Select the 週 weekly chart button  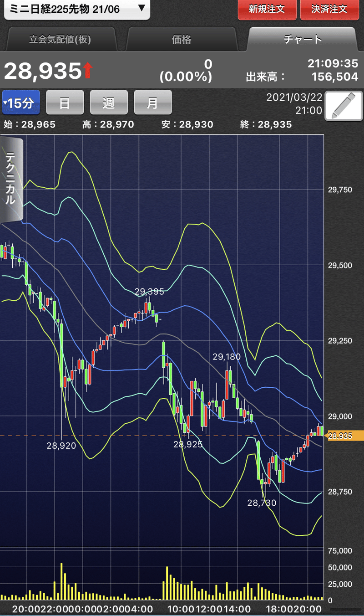pyautogui.click(x=109, y=103)
